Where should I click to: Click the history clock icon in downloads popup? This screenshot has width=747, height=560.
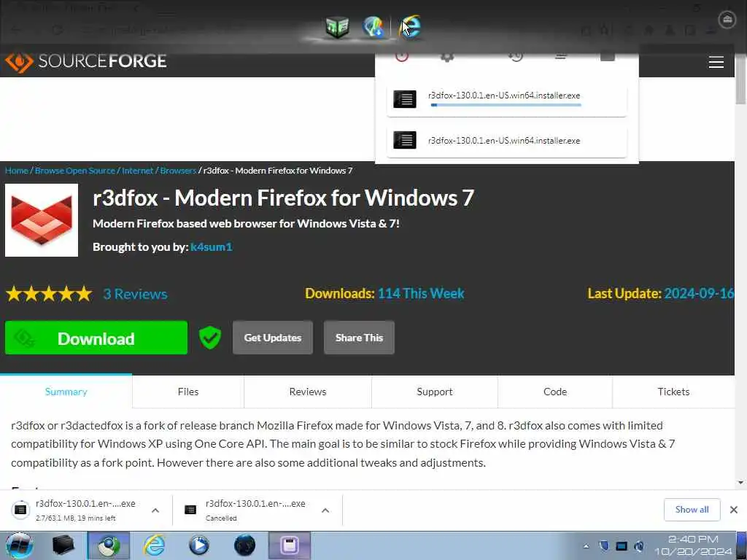(516, 56)
